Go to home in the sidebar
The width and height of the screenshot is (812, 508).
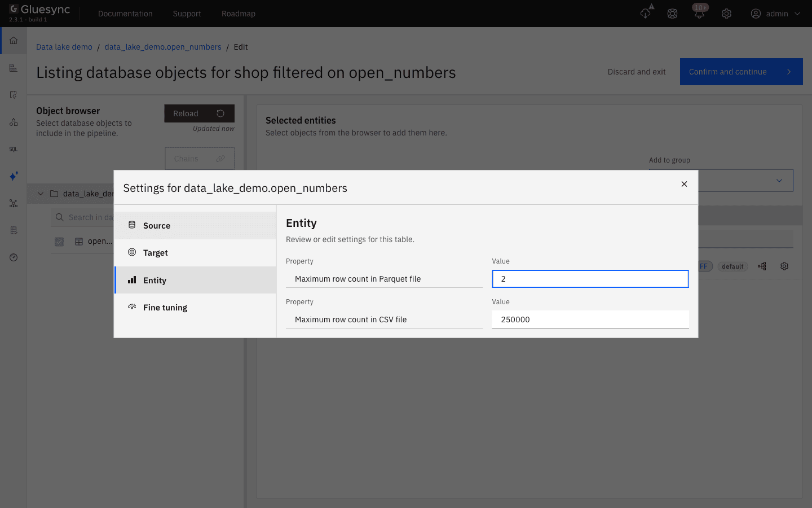pyautogui.click(x=14, y=41)
